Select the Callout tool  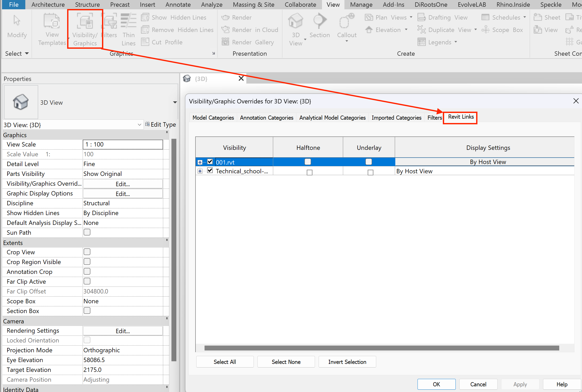click(x=347, y=22)
